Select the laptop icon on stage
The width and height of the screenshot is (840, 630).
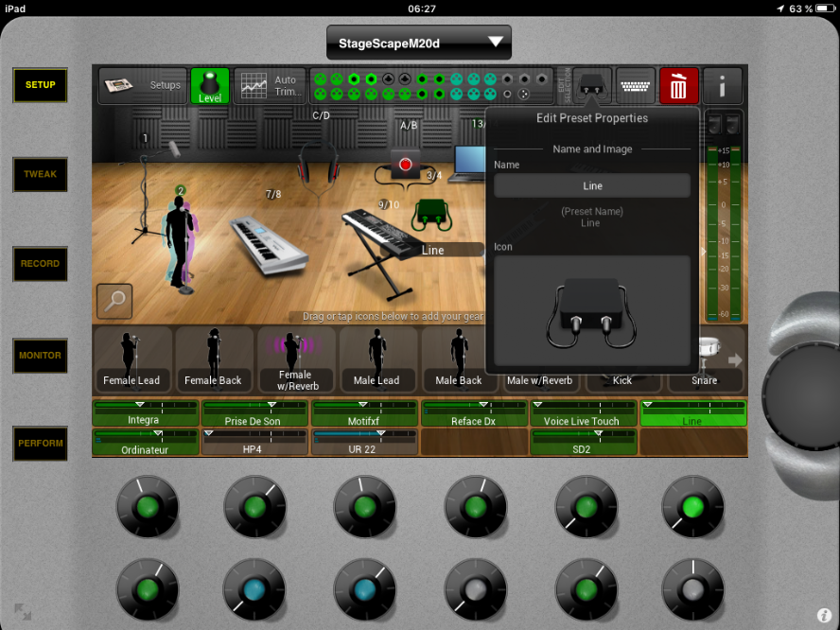pos(469,163)
